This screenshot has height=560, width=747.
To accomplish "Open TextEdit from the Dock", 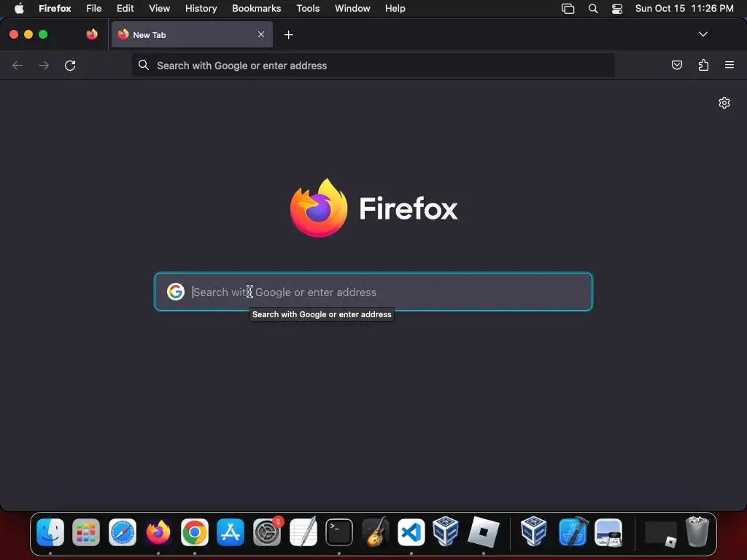I will coord(303,532).
